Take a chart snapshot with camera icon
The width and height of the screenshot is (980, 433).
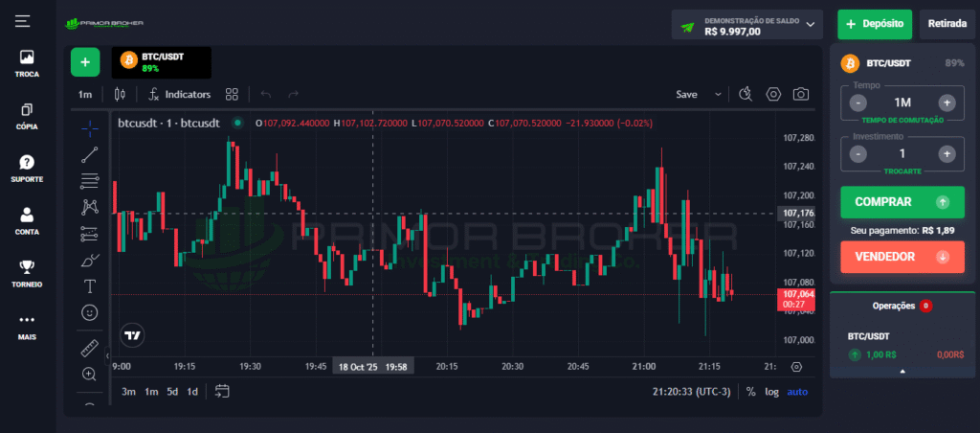pos(801,94)
